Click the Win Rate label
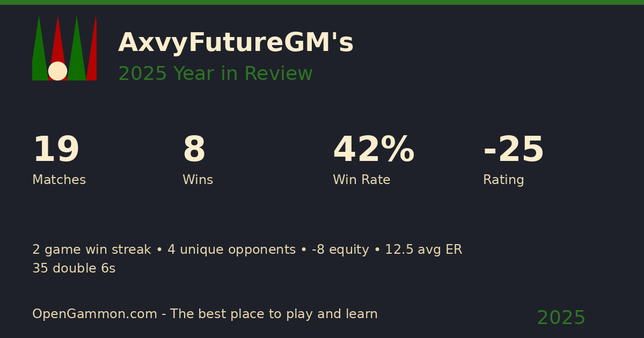 pyautogui.click(x=361, y=180)
